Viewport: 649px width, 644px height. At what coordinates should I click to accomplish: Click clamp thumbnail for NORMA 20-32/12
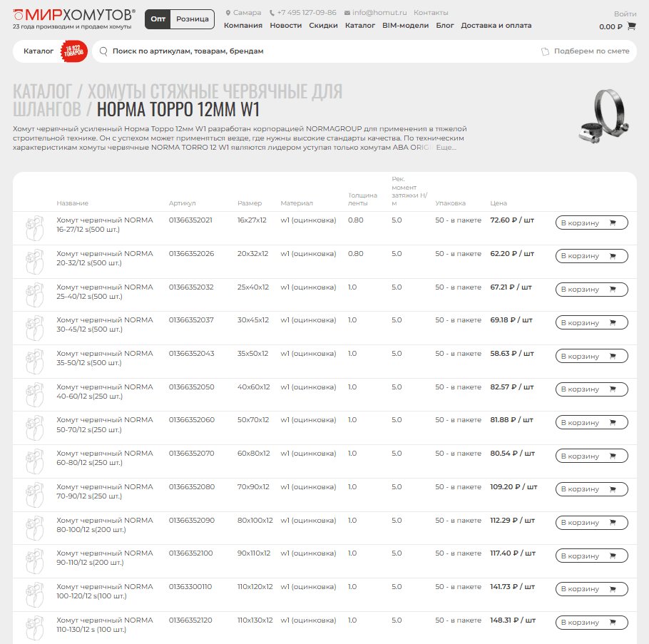(34, 262)
